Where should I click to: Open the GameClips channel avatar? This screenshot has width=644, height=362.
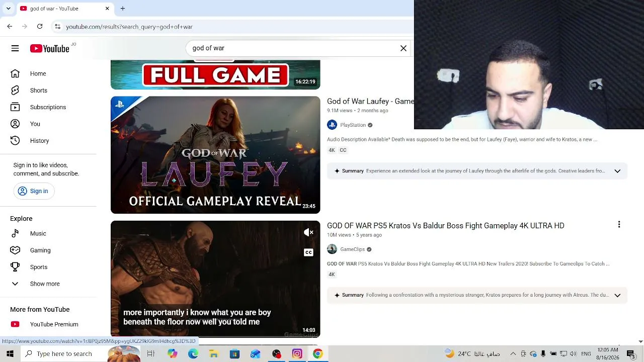point(332,249)
